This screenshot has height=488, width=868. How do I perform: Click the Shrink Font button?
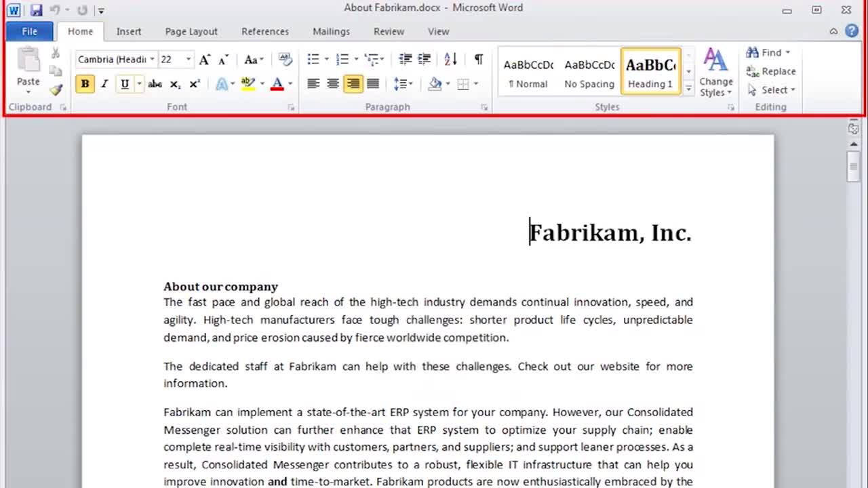tap(224, 60)
